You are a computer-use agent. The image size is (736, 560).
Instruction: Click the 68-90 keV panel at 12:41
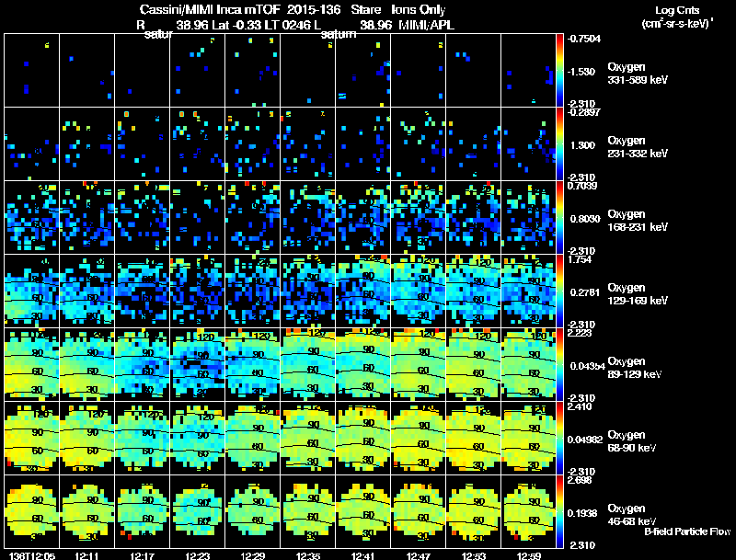362,439
